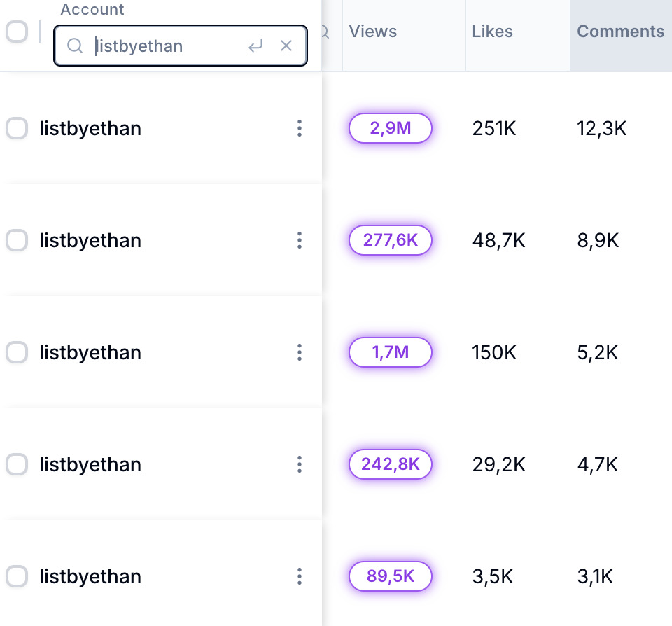
Task: Open the three-dot menu for the 2,9M views row
Action: click(300, 128)
